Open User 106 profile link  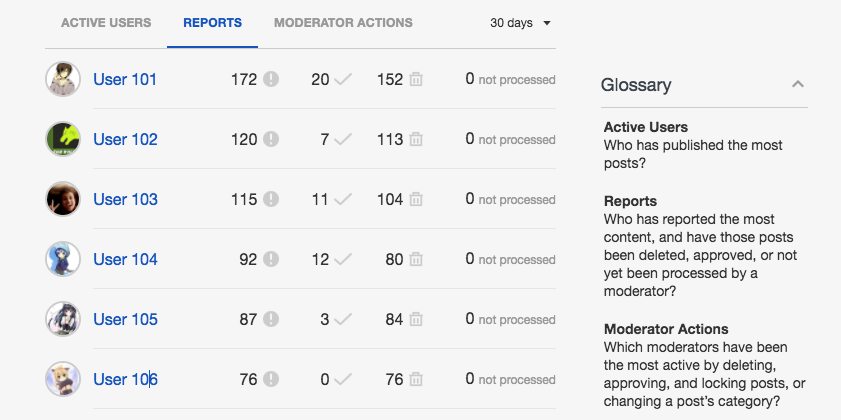tap(125, 380)
